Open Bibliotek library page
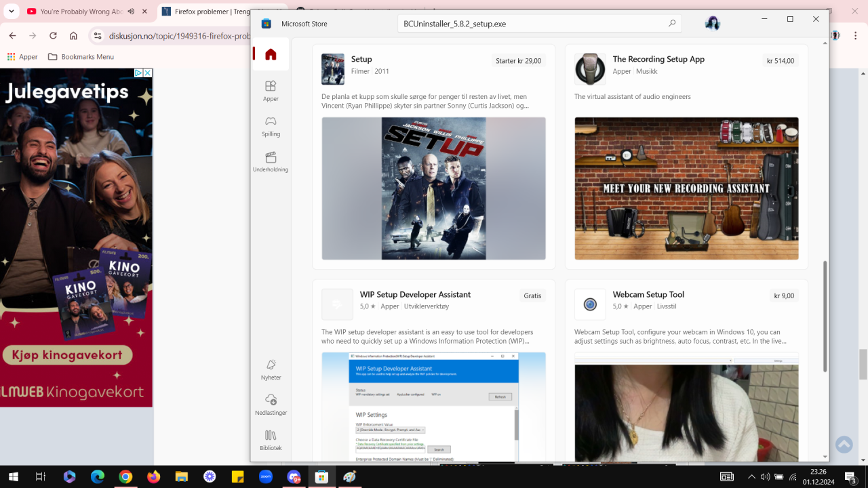This screenshot has height=488, width=868. (271, 440)
